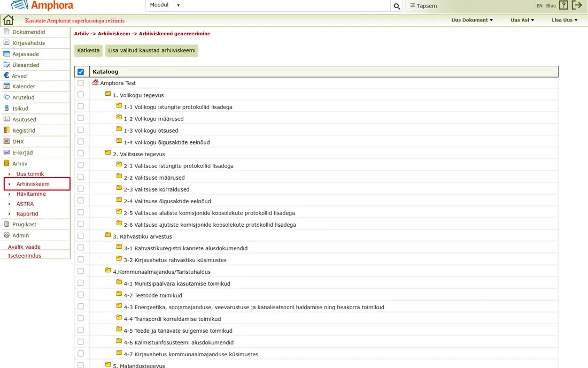Open Dokumendid via its sidebar icon

coord(6,32)
